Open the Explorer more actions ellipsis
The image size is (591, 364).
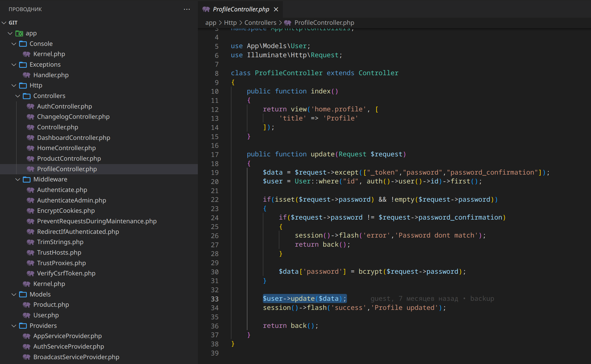[187, 9]
